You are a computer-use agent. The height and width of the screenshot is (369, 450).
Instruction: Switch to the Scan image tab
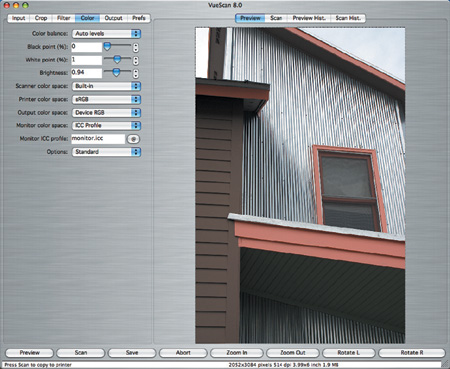point(276,18)
